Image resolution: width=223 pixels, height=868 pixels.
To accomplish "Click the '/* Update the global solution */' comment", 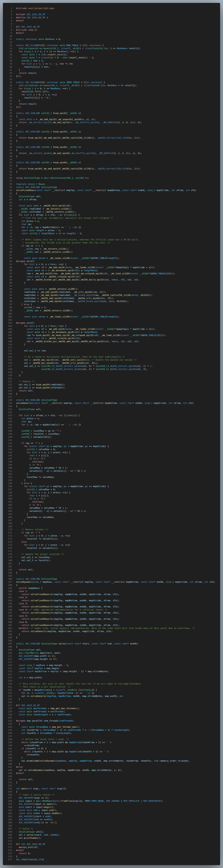I will tap(42, 555).
